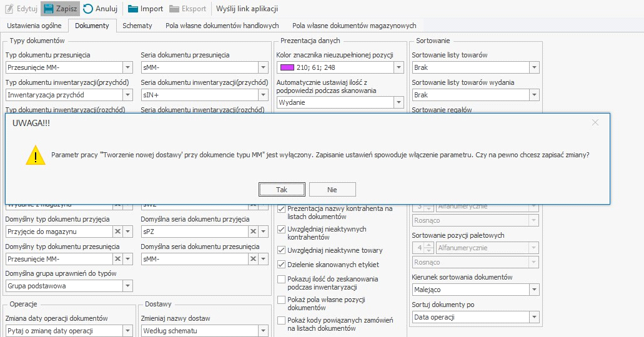Click the Parametr pracy warning message text
This screenshot has height=337, width=644.
(320, 155)
